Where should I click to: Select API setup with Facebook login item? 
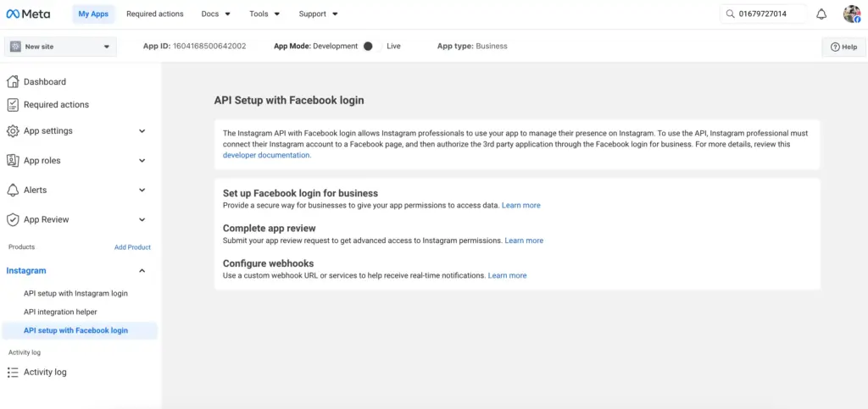pos(80,330)
